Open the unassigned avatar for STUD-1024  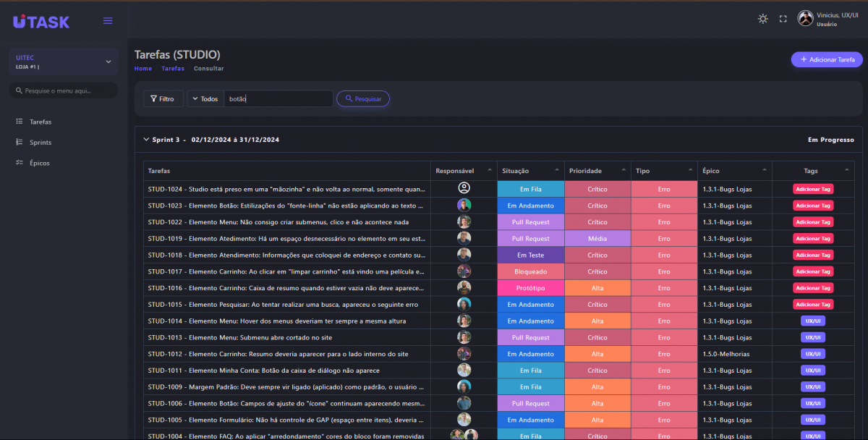[x=464, y=188]
